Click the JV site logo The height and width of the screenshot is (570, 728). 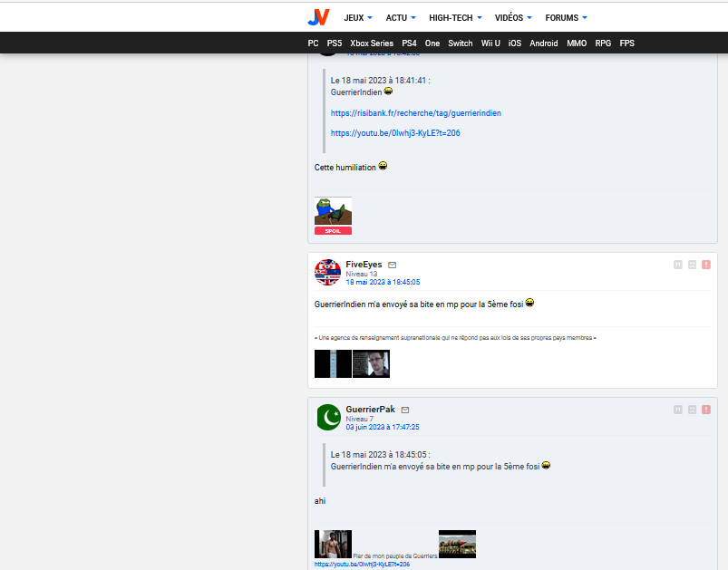pos(318,17)
